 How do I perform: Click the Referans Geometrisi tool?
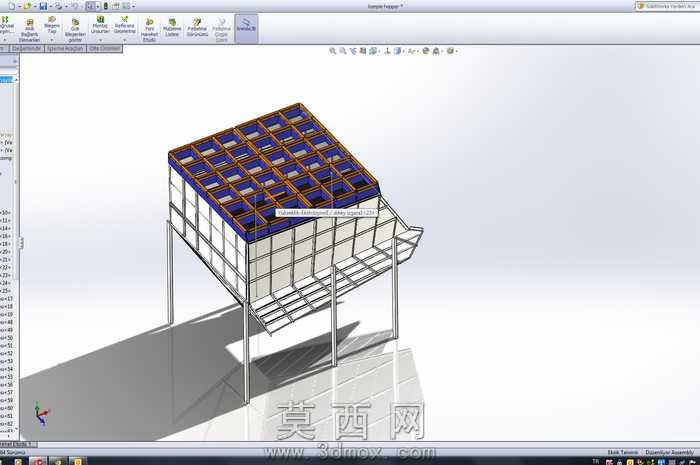pyautogui.click(x=125, y=25)
